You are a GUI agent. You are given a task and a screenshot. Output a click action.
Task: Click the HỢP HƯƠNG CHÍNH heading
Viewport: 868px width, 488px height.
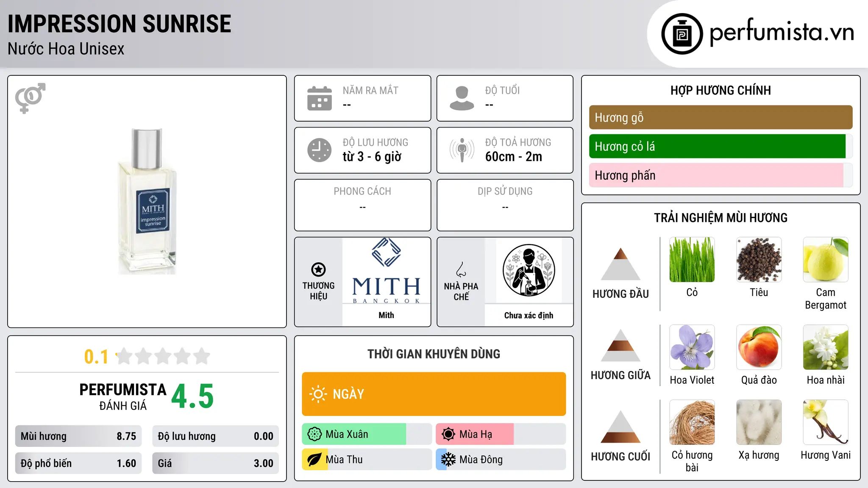(721, 91)
